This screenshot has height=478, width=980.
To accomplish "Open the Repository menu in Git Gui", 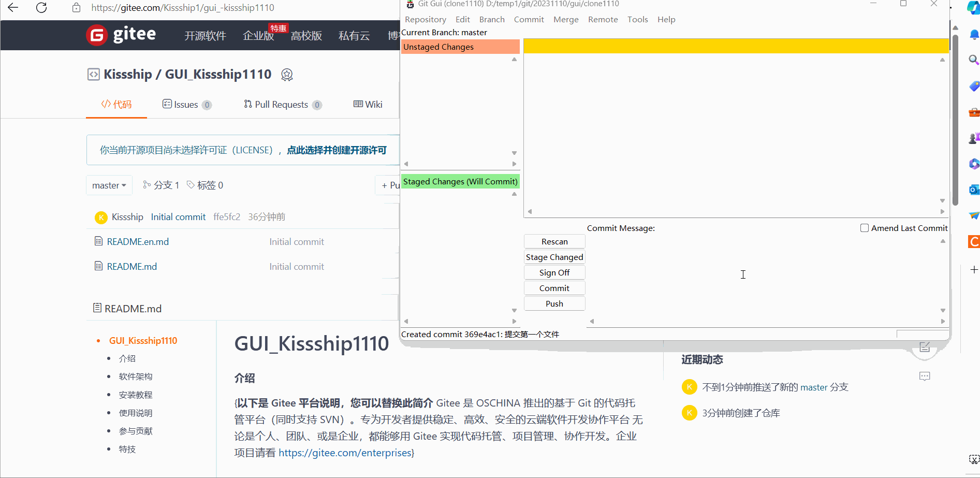I will (x=425, y=19).
